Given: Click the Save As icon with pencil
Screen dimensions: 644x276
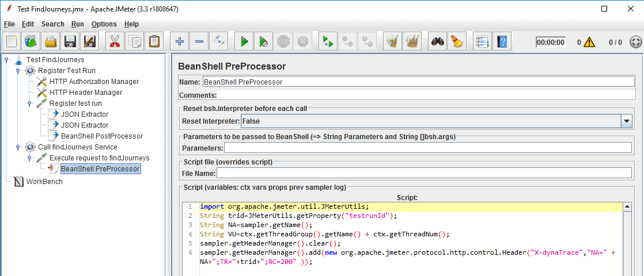Looking at the screenshot, I should tap(89, 41).
